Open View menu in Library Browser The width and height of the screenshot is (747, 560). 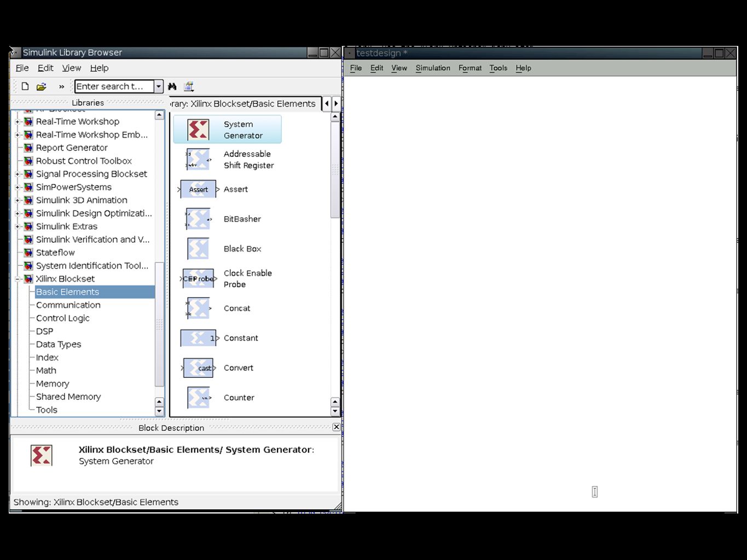coord(71,68)
